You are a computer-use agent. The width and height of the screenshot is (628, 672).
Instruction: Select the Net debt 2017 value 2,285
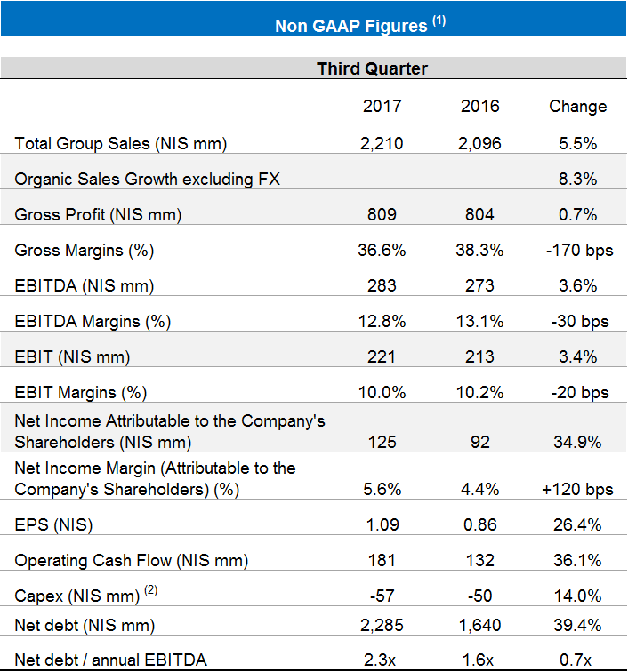click(x=382, y=625)
